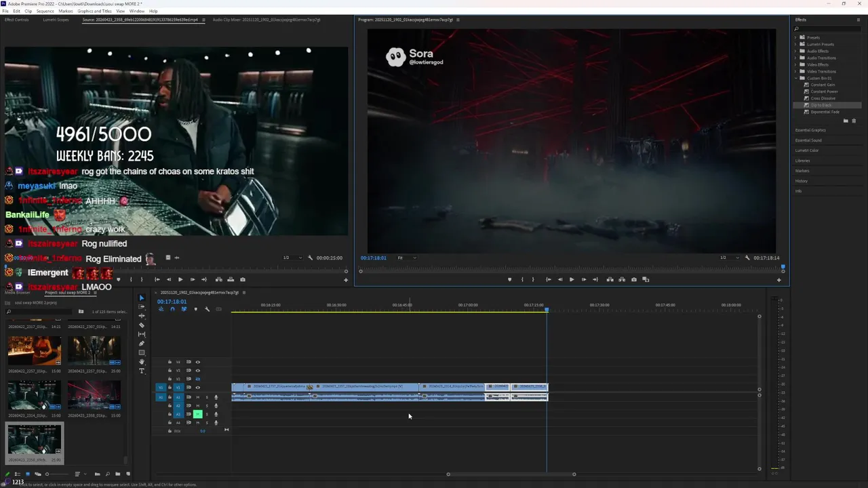Screen dimensions: 868x488
Task: Create new bin in Project panel
Action: 117,474
